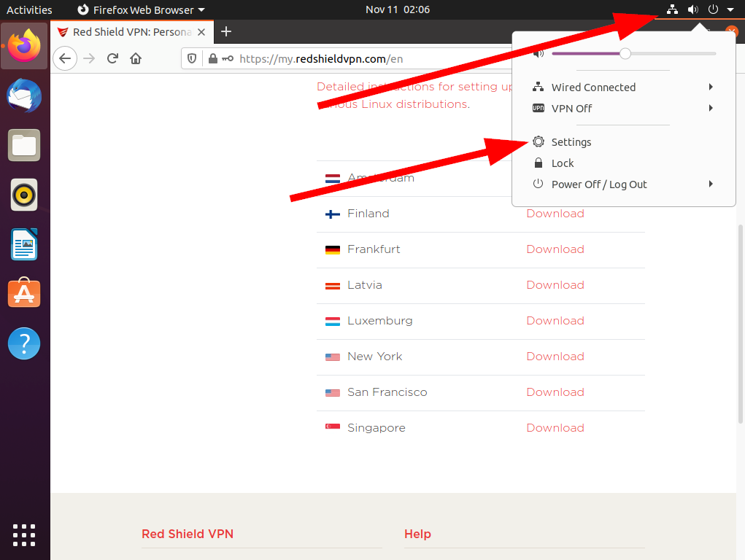745x560 pixels.
Task: Expand Power Off / Log Out submenu
Action: [x=623, y=184]
